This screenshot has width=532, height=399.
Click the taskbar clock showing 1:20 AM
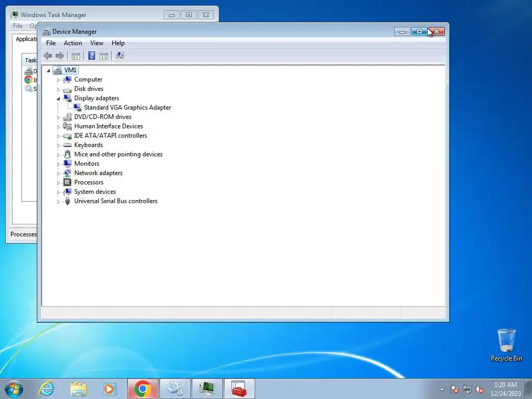click(x=505, y=389)
